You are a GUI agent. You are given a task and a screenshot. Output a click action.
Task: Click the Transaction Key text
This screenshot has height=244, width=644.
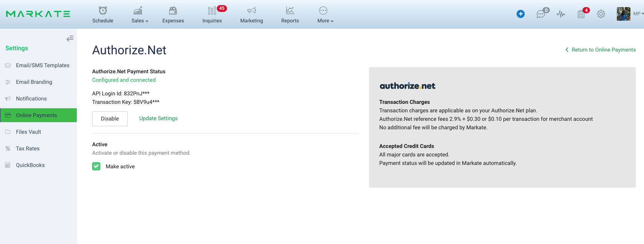point(126,102)
